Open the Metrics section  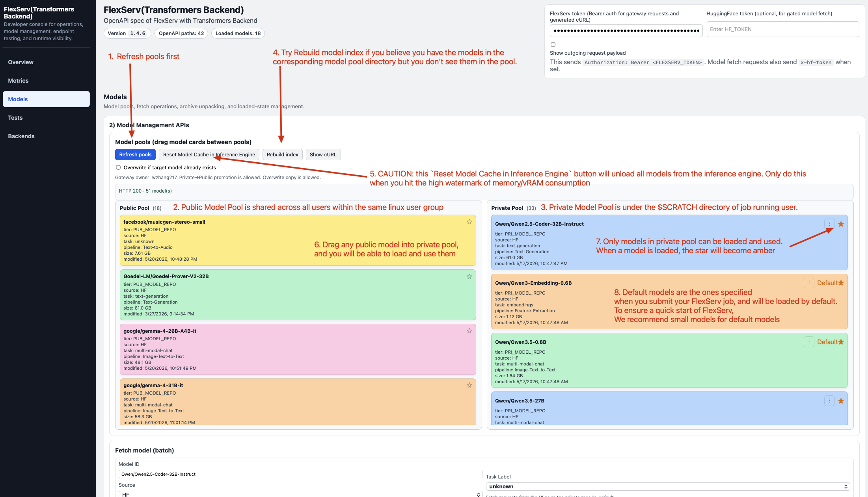pos(46,81)
